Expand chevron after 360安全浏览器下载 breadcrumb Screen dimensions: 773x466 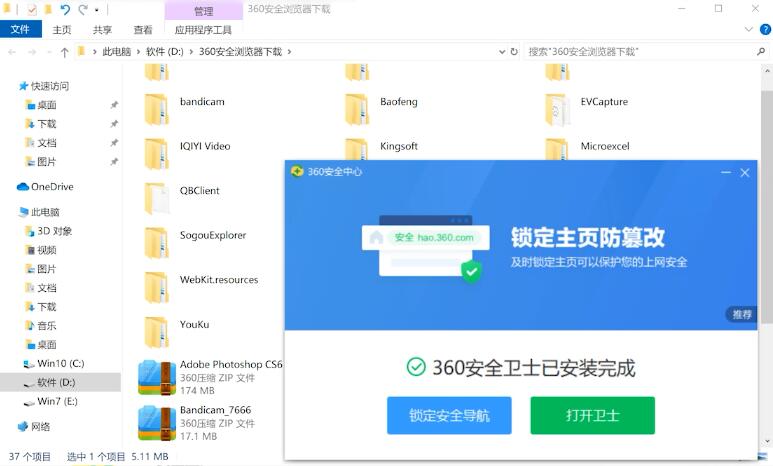click(x=289, y=52)
